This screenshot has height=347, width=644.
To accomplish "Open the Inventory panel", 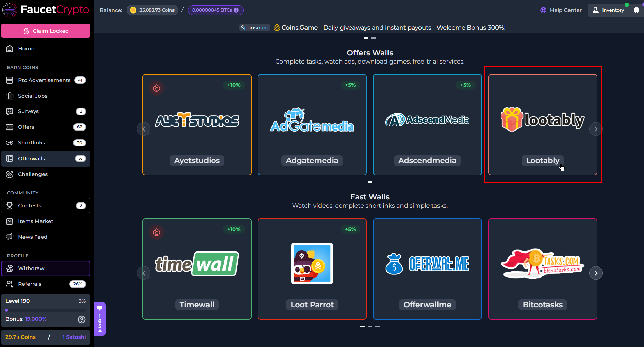I will (608, 10).
